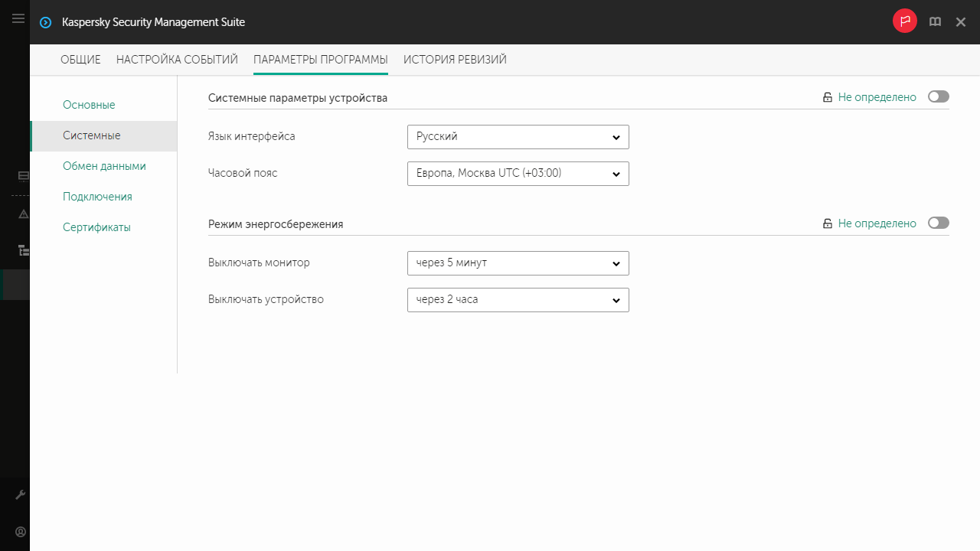Switch to the ИСТОРИЯ РЕВИЗИЙ tab
980x551 pixels.
pos(455,60)
